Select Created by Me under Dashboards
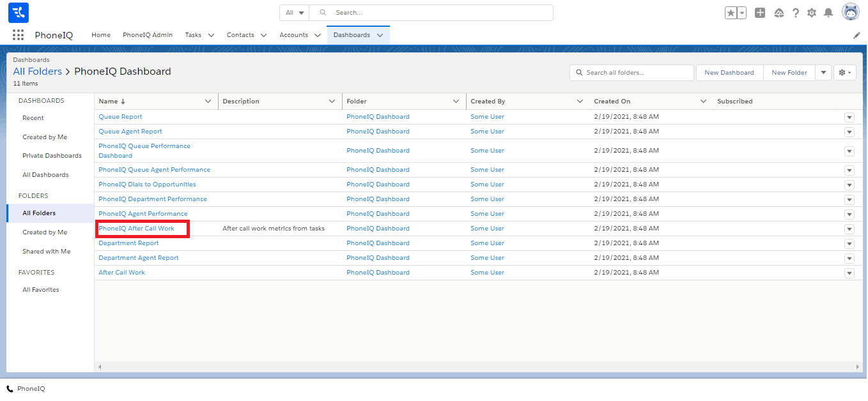This screenshot has height=401, width=868. point(45,137)
